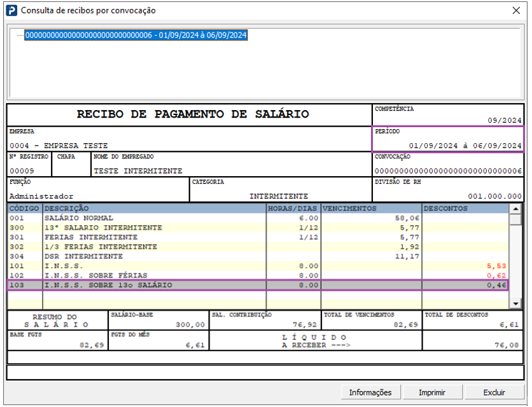Image resolution: width=532 pixels, height=407 pixels.
Task: Click code cell 001
Action: (x=17, y=218)
